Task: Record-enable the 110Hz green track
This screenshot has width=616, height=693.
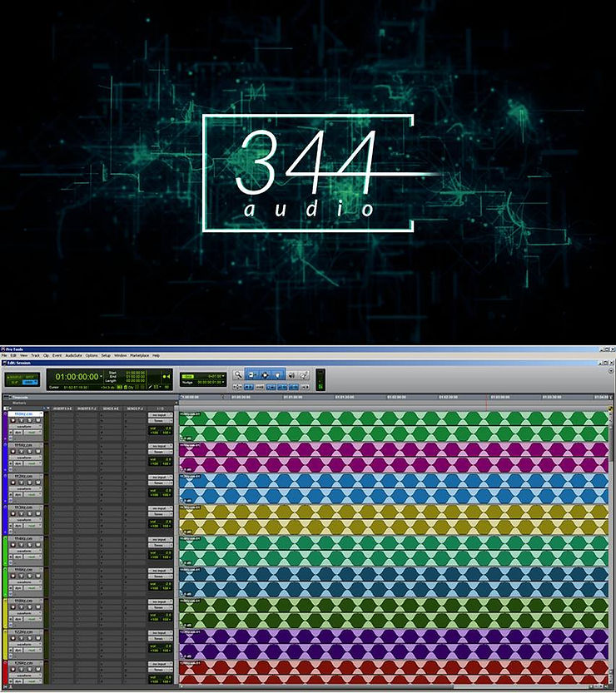Action: 12,421
